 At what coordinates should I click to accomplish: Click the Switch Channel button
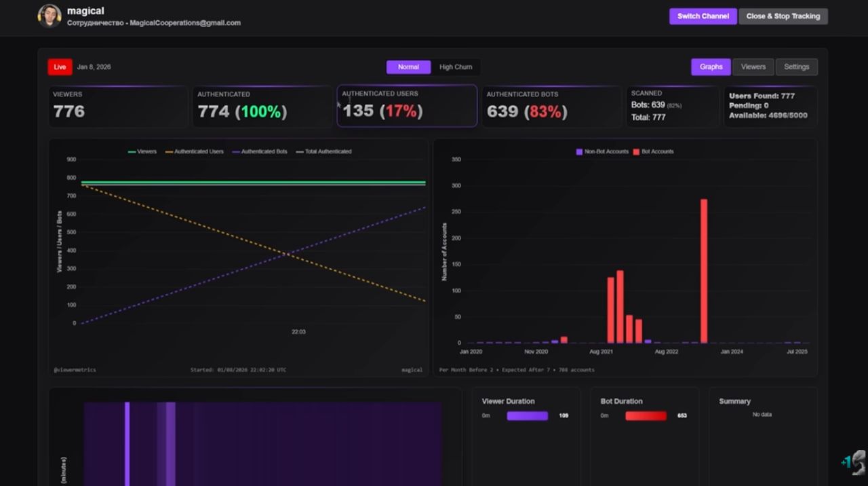(x=703, y=16)
